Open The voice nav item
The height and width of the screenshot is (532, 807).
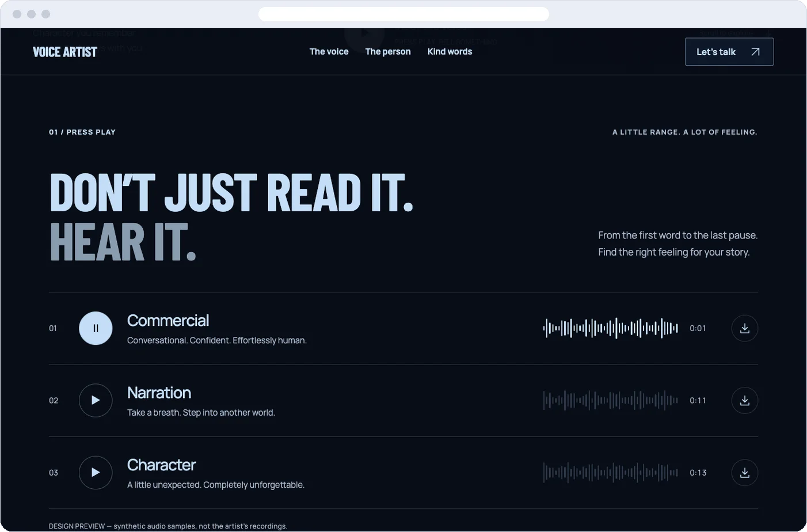coord(329,52)
